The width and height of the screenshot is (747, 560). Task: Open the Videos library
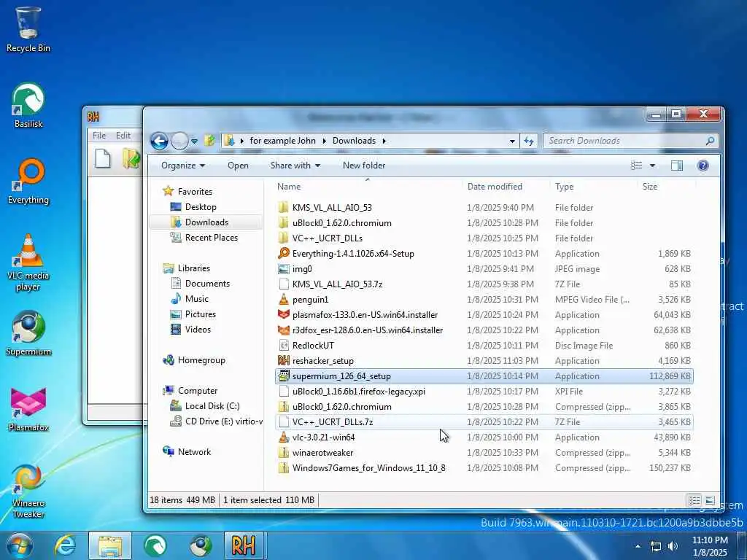click(x=198, y=330)
